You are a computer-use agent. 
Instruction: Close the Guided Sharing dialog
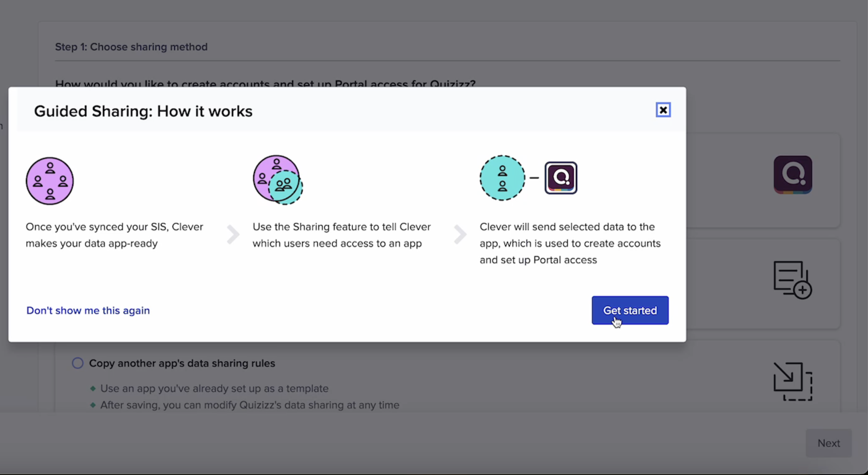[x=663, y=110]
